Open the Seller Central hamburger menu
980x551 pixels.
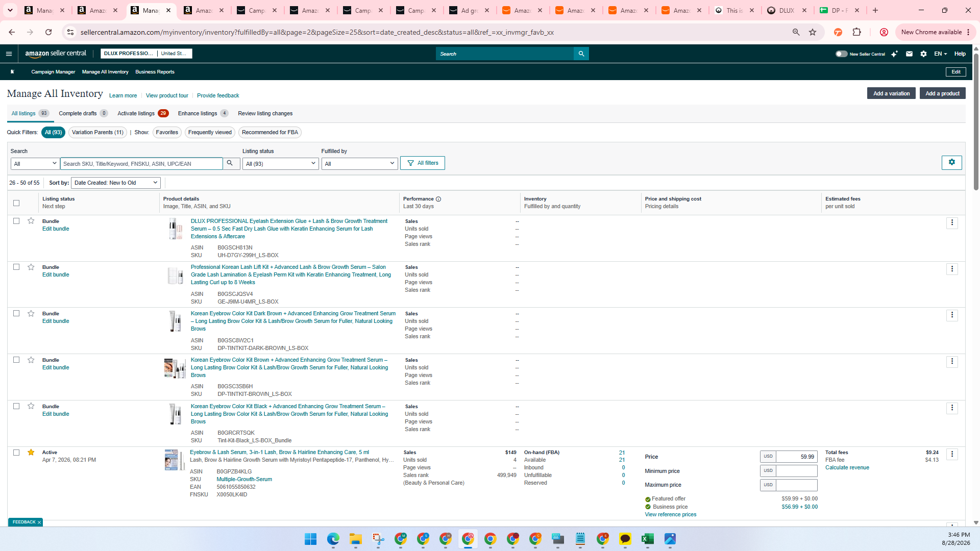[9, 54]
